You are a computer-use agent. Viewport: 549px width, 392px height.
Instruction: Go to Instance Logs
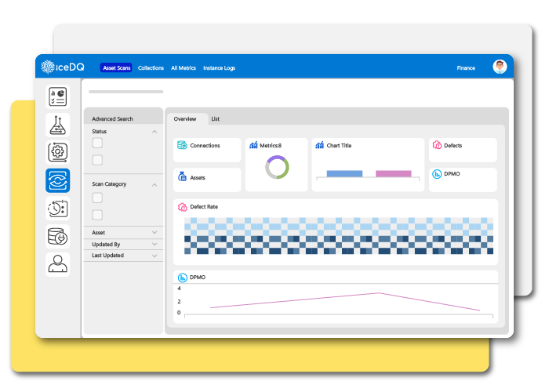[219, 68]
